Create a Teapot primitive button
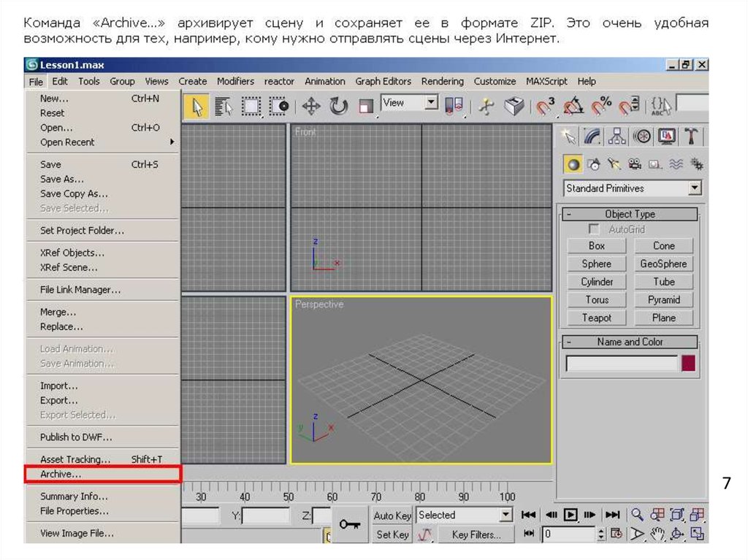Screen dimensions: 748x560 click(597, 318)
